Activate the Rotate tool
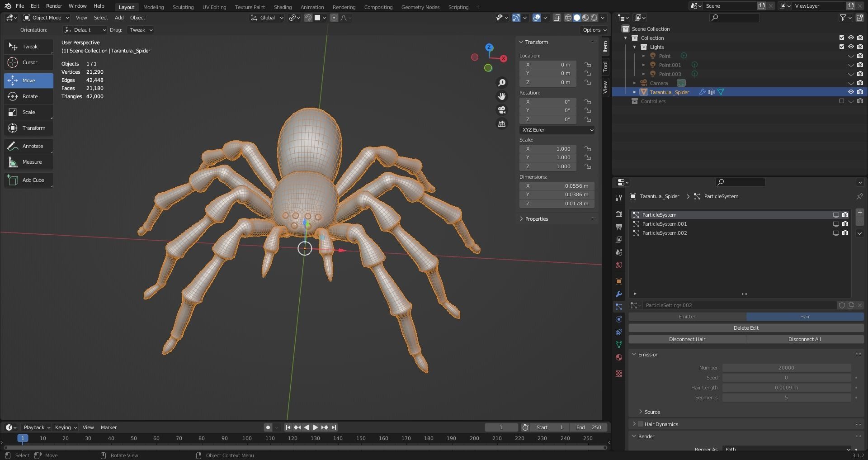The image size is (868, 460). click(29, 96)
